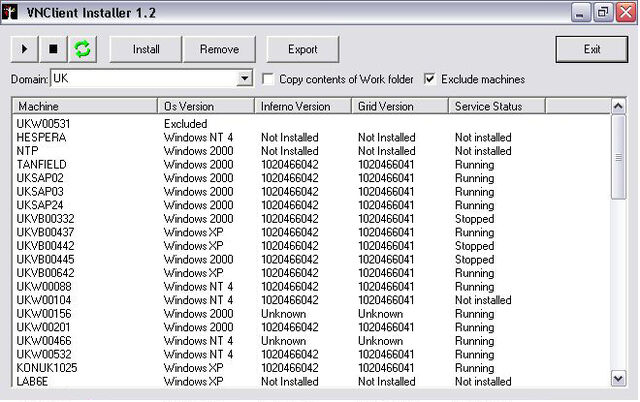This screenshot has height=402, width=640.
Task: Click Not Installed Inferno version for NTP
Action: (x=289, y=151)
